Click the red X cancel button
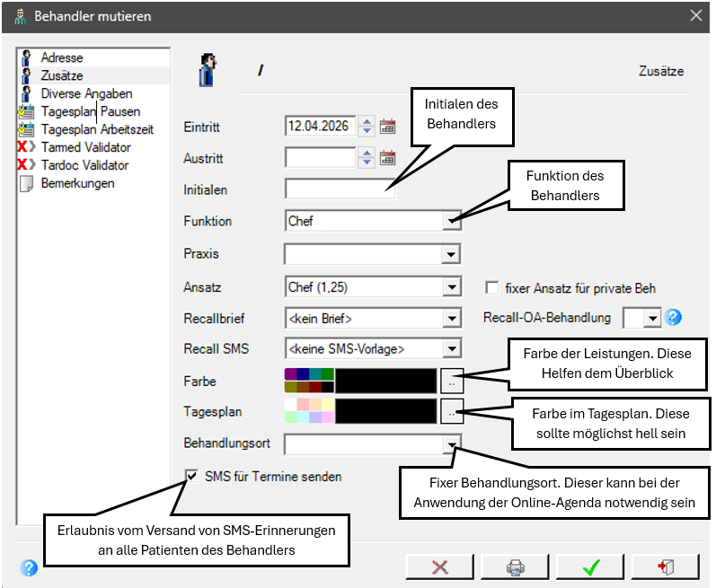The image size is (716, 588). click(439, 567)
